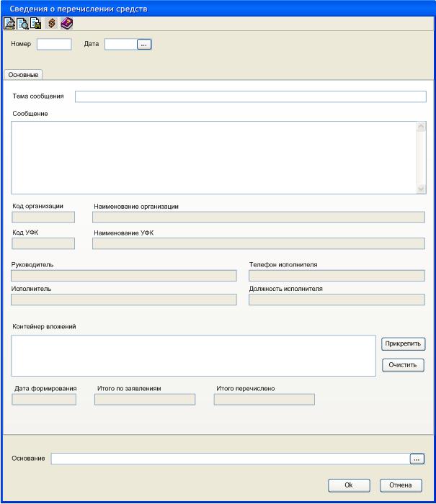Confirm the form with Ok button
Viewport: 436px width, 504px height.
(x=349, y=485)
